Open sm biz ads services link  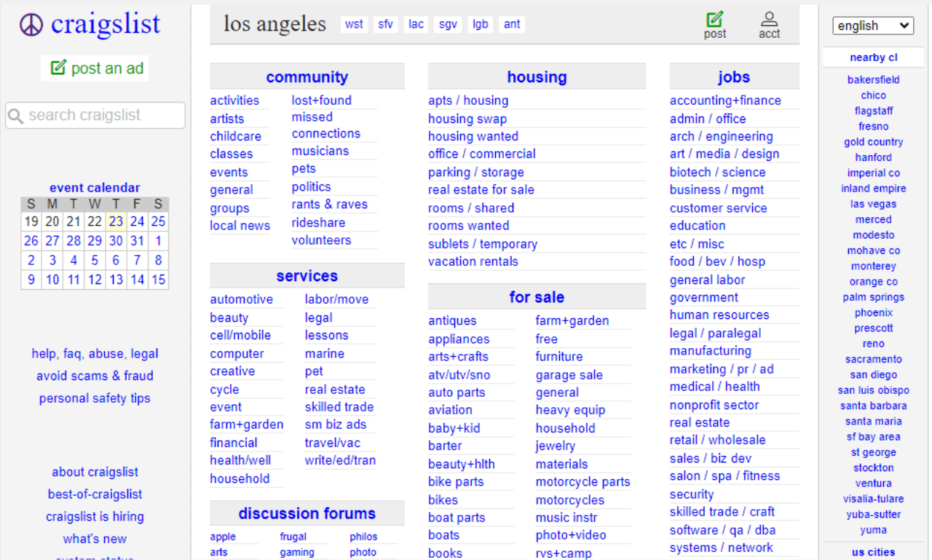[336, 425]
